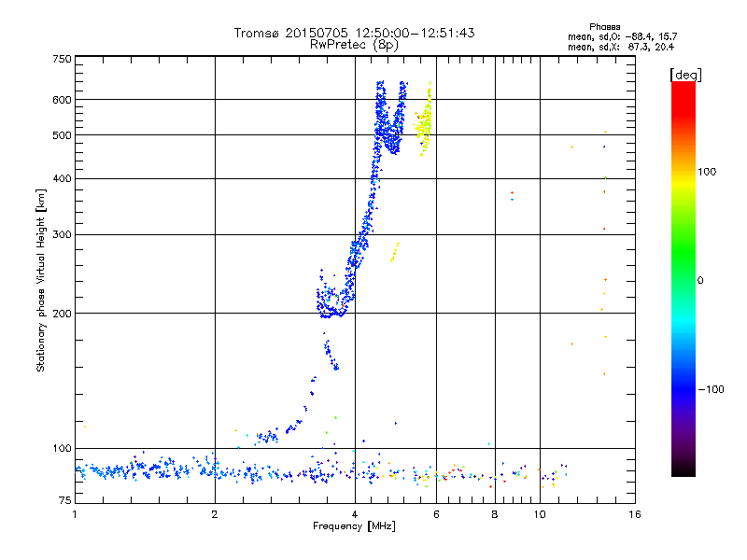Click the '400' y-axis tick label
Image resolution: width=747 pixels, height=560 pixels.
coord(63,179)
